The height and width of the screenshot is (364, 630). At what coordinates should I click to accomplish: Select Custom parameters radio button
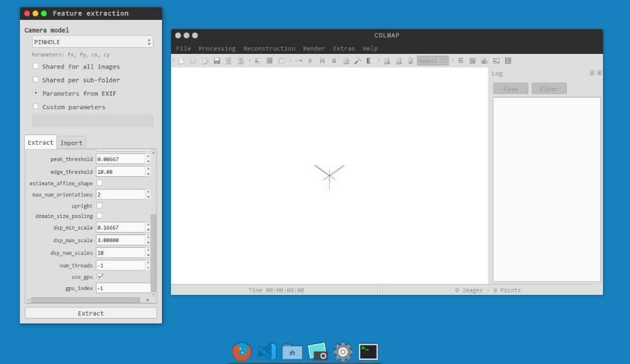(x=36, y=107)
